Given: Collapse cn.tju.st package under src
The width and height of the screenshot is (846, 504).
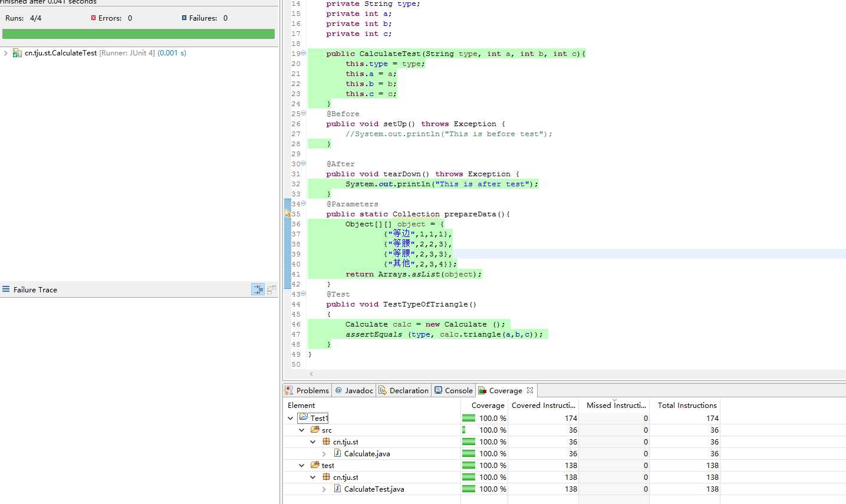Looking at the screenshot, I should click(x=312, y=442).
